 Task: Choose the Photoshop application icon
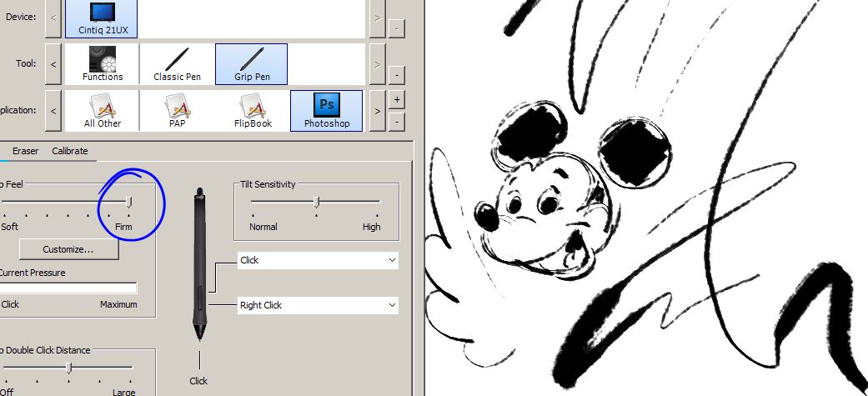click(327, 111)
